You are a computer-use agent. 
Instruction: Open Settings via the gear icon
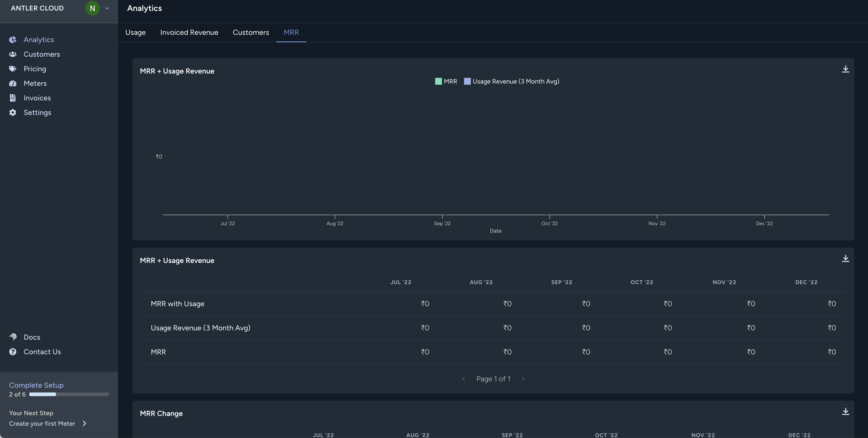[x=13, y=113]
